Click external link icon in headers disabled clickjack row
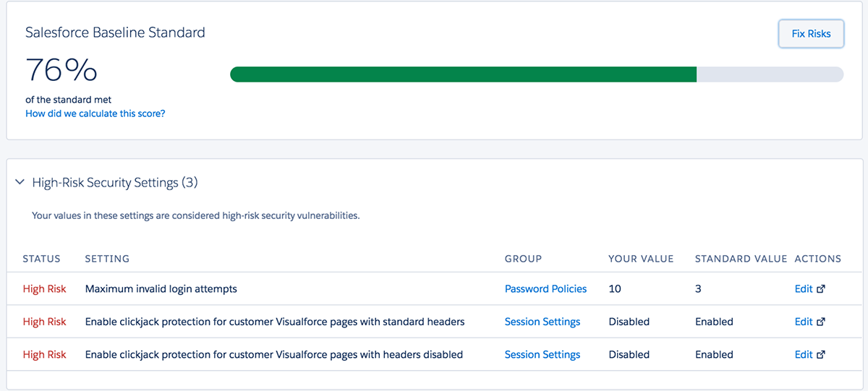 click(821, 355)
